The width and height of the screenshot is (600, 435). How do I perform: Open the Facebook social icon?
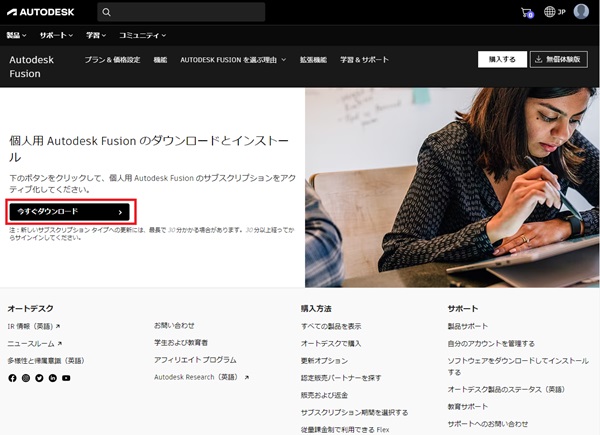(12, 378)
